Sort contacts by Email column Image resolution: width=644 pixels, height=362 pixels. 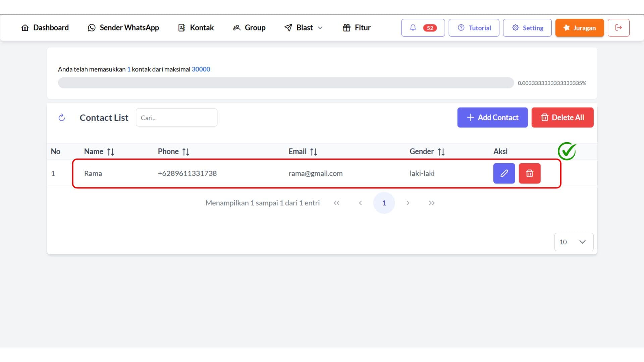coord(314,152)
